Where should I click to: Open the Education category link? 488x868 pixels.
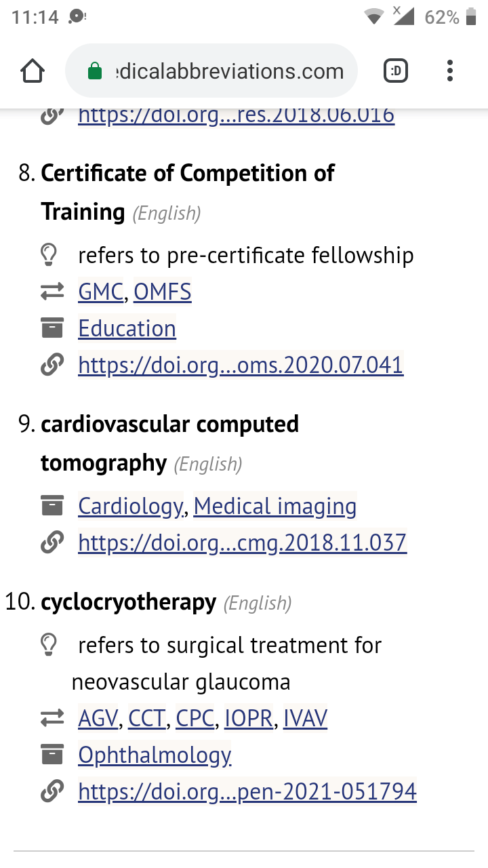[x=127, y=329]
